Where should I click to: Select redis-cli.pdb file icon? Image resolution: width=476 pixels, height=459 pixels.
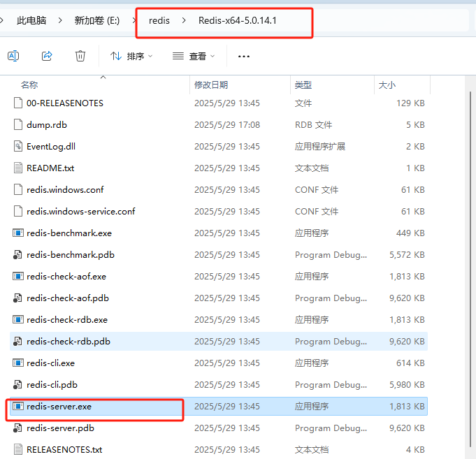(x=17, y=384)
